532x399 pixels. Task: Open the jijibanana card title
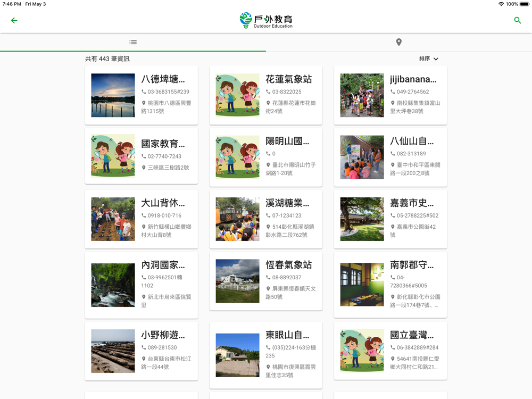tap(413, 79)
